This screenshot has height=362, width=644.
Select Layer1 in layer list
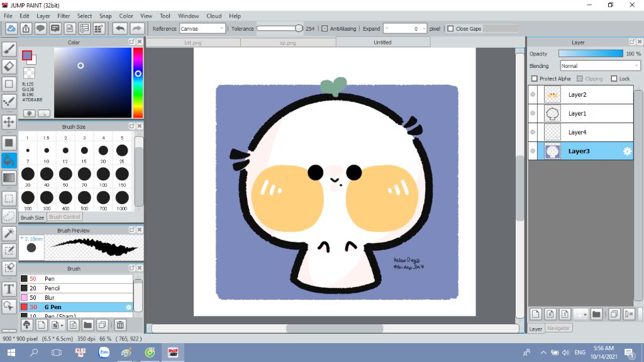(x=580, y=113)
